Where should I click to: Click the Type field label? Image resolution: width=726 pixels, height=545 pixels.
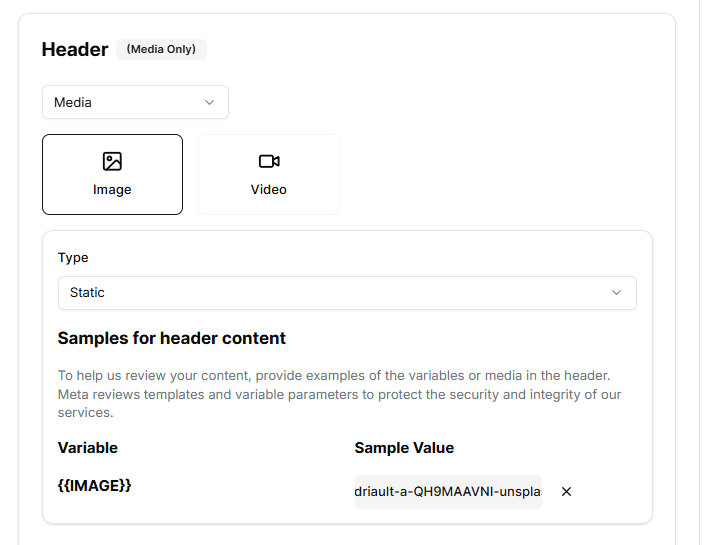pos(73,258)
